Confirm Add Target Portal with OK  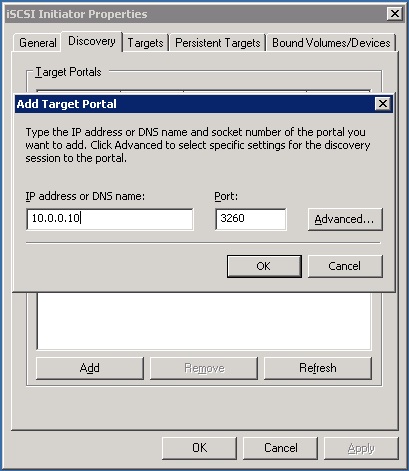[x=264, y=266]
